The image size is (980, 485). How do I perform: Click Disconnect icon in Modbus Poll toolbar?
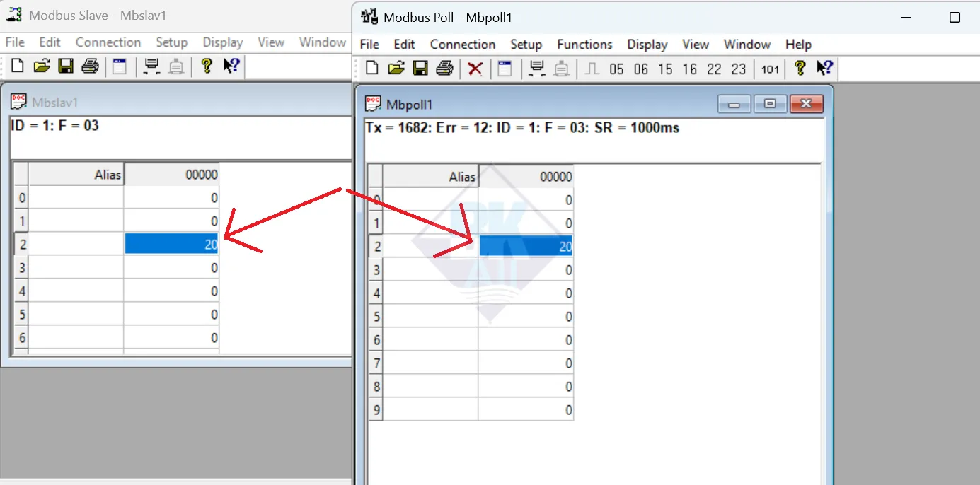562,68
